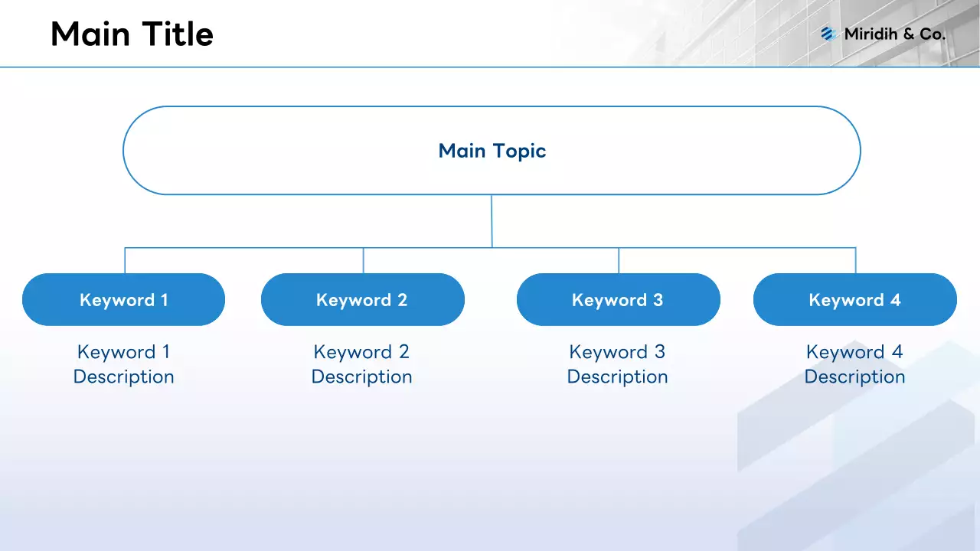Click the Miridih & Co. logo icon
980x551 pixels.
point(828,34)
